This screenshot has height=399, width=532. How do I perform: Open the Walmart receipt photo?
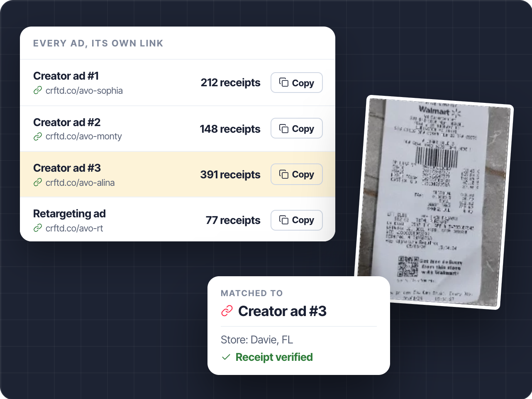pos(434,202)
